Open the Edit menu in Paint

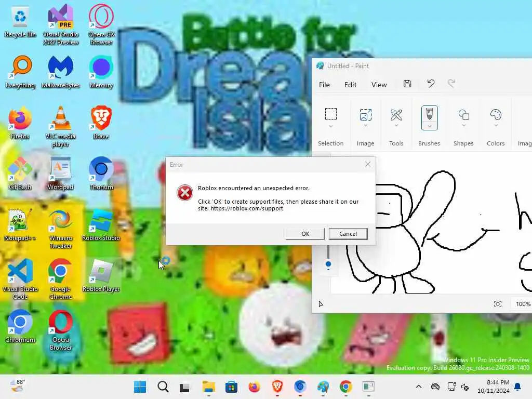pyautogui.click(x=351, y=85)
